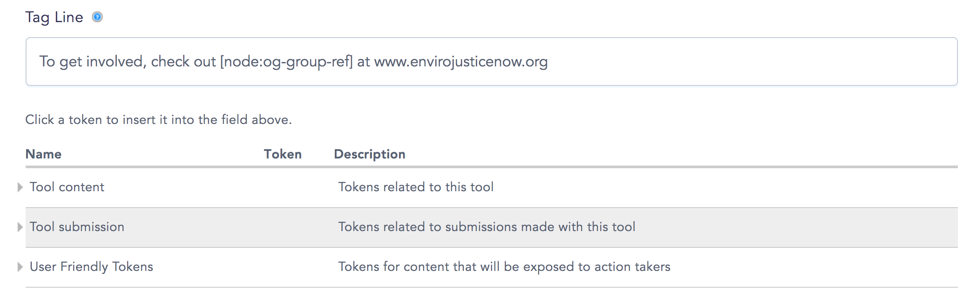Select the User Friendly Tokens row name

[91, 266]
